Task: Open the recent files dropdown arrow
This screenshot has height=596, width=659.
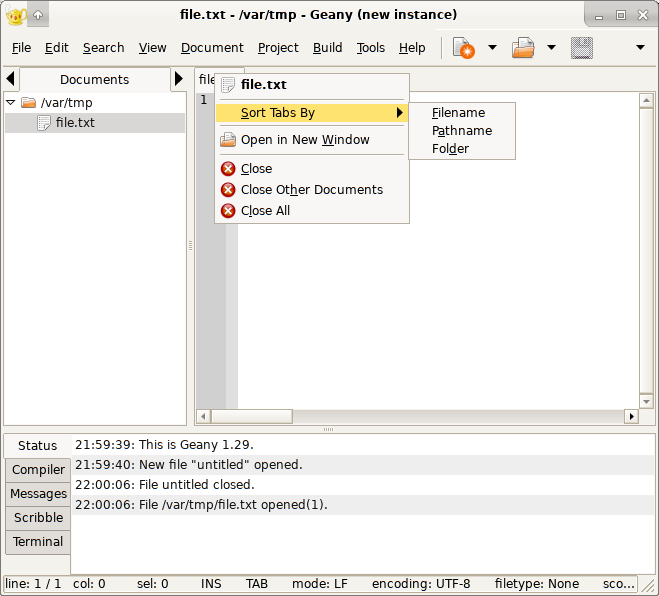Action: pyautogui.click(x=551, y=48)
